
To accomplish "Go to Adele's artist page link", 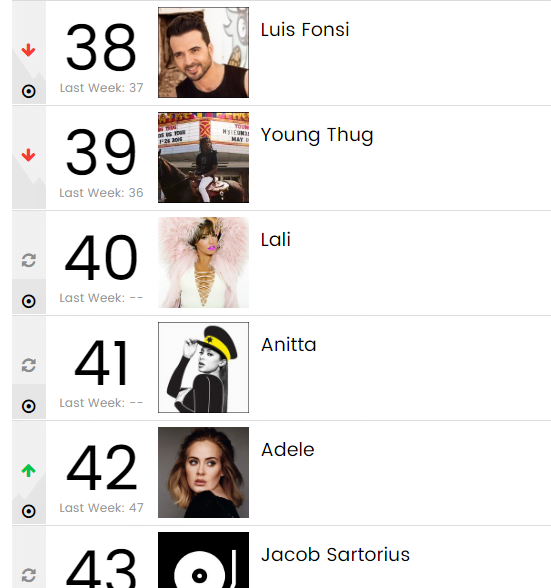I will 288,450.
